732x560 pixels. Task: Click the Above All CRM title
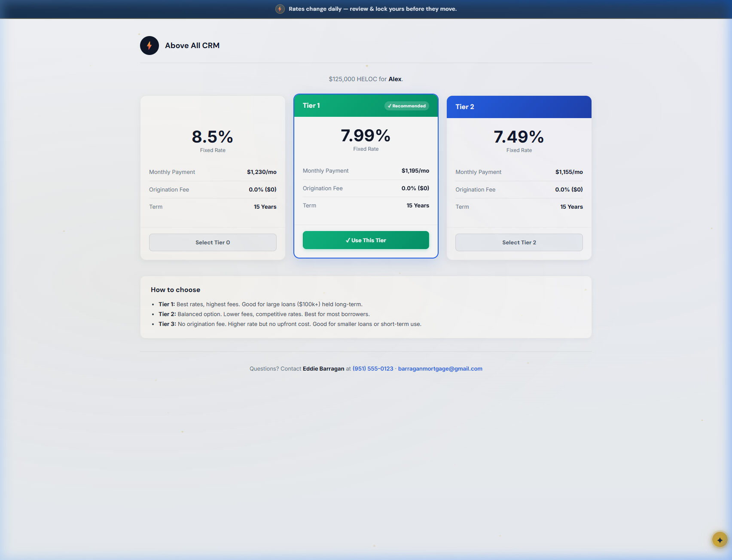click(192, 46)
